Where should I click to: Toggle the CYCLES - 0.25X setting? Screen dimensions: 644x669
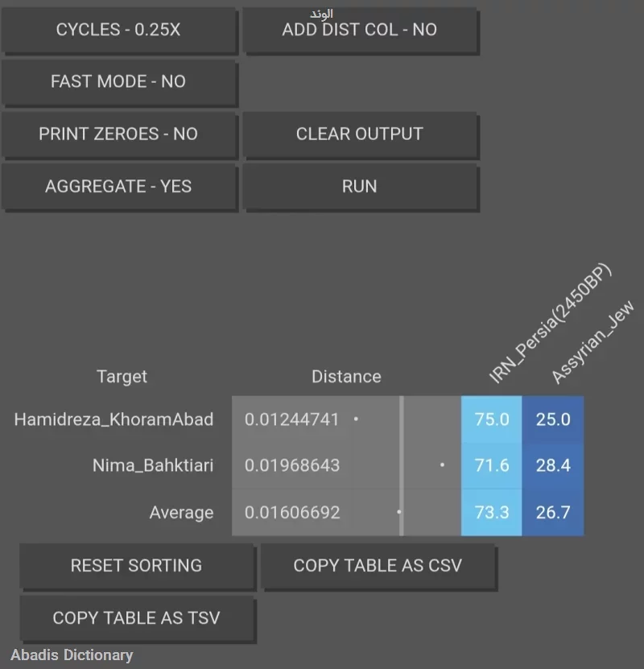[118, 30]
